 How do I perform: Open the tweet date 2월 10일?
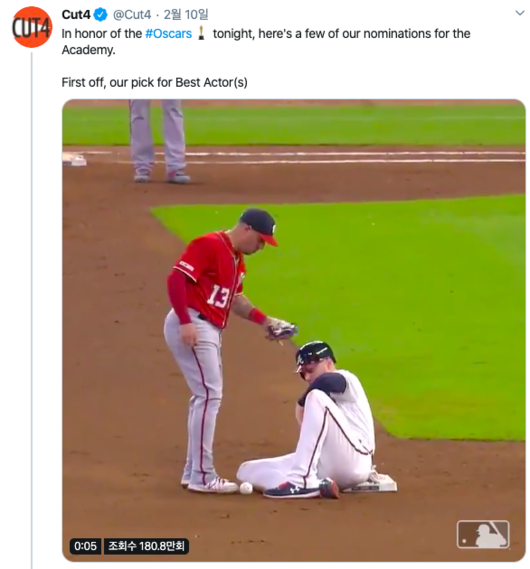(186, 15)
